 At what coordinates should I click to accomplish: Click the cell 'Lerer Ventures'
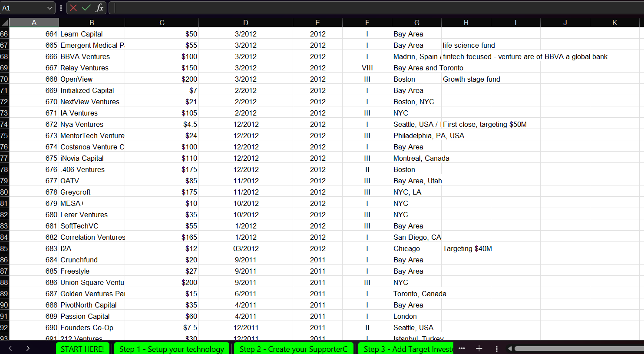coord(92,215)
